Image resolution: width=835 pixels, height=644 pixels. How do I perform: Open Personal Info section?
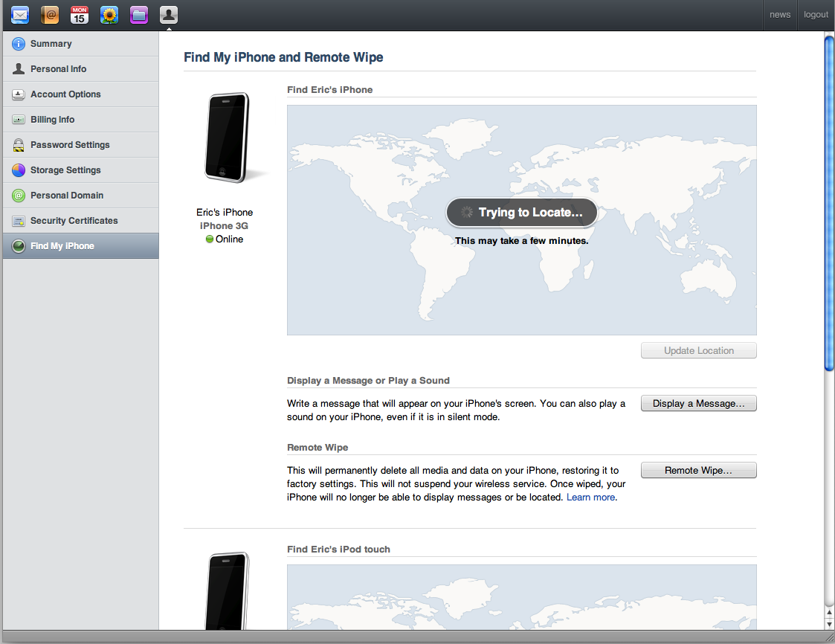[x=81, y=68]
